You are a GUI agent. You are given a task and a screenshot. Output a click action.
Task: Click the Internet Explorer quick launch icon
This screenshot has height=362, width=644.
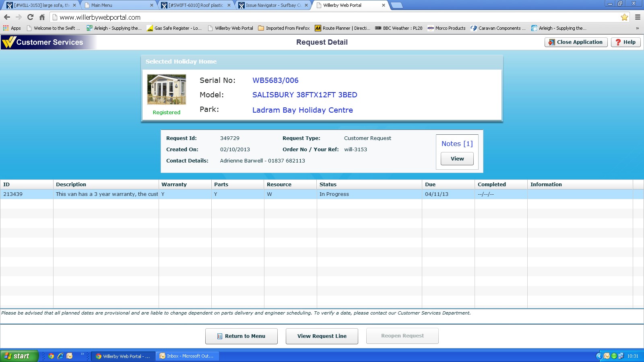click(60, 356)
